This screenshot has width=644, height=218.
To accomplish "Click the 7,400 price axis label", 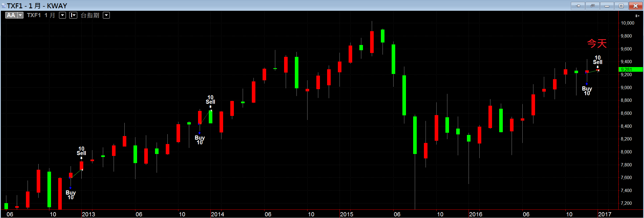I will pos(626,190).
